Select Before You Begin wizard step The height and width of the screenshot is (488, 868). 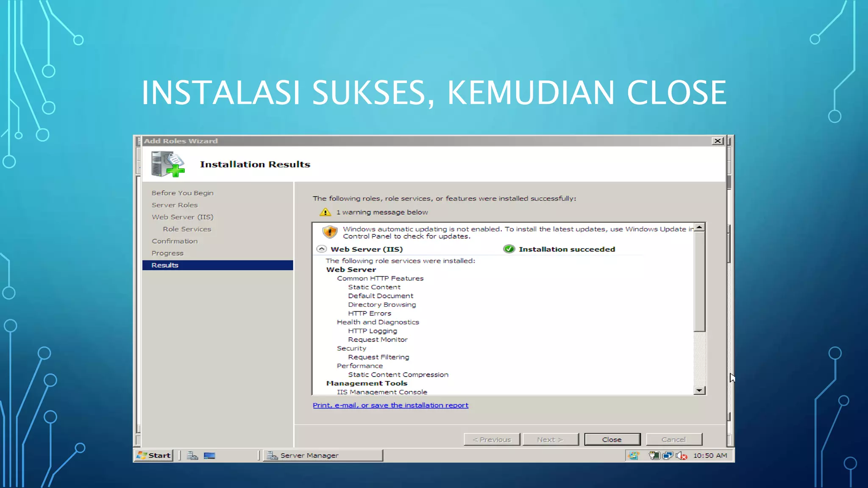pos(182,193)
